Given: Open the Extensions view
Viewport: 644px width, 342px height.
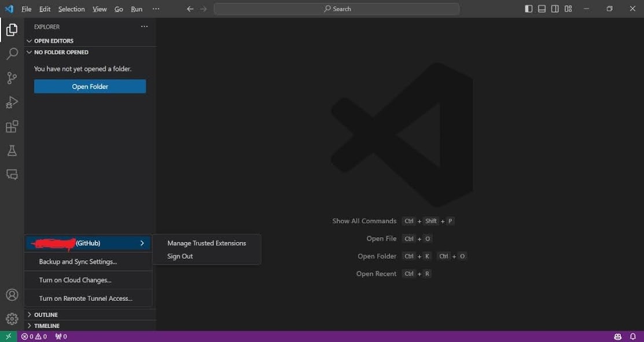Looking at the screenshot, I should [12, 127].
